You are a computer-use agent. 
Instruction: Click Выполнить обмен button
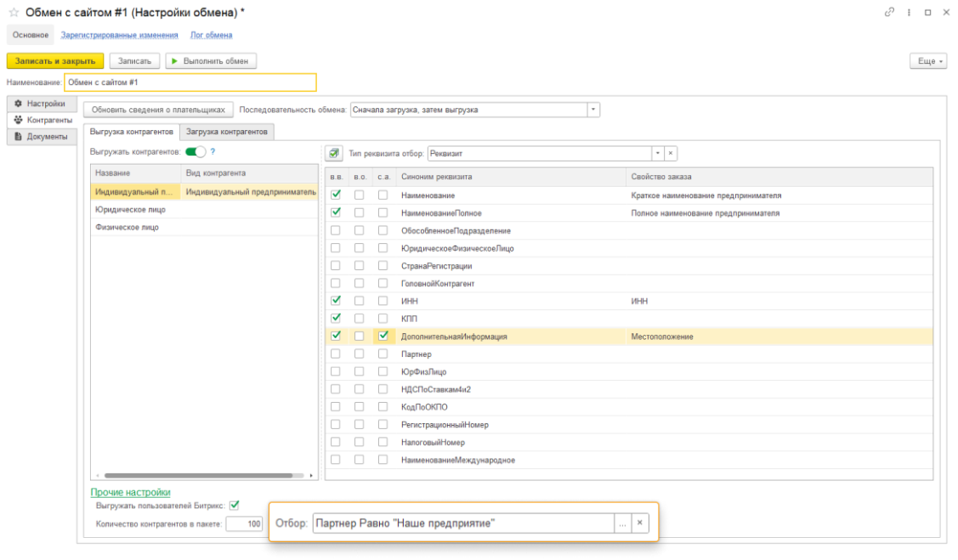click(x=211, y=60)
